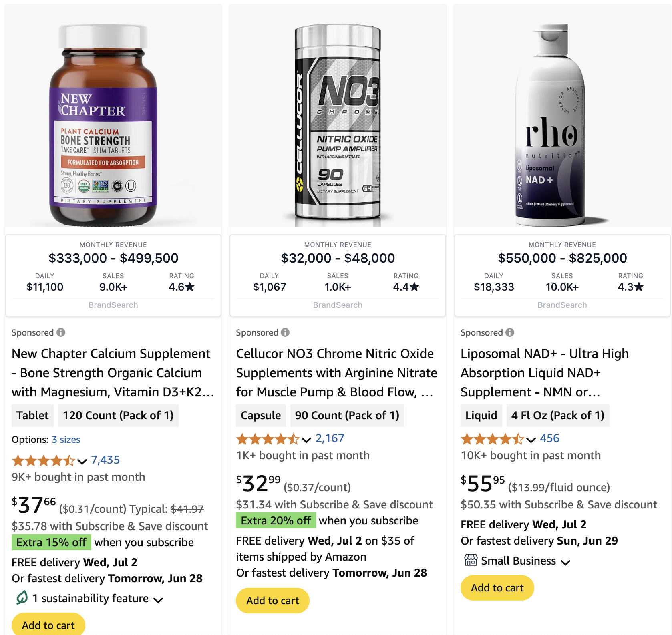Expand the sustainability feature dropdown
Viewport: 672px width, 635px height.
click(159, 600)
